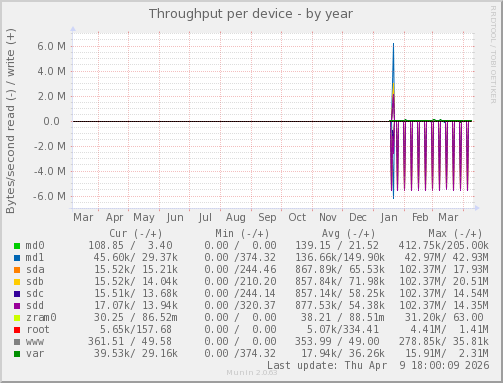Screen dimensions: 503x383
Task: Click the 'Dec' x-axis month label
Action: [x=358, y=218]
